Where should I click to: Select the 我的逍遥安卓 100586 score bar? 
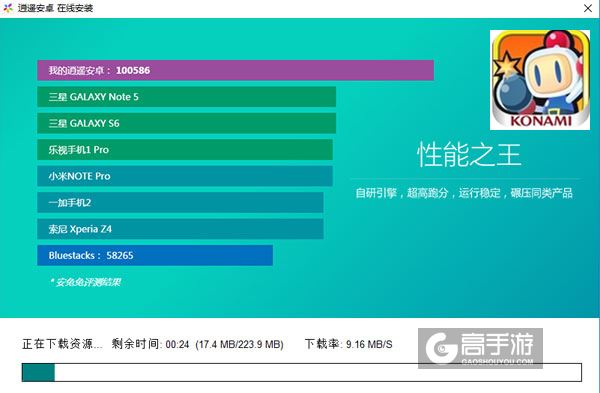[x=235, y=70]
